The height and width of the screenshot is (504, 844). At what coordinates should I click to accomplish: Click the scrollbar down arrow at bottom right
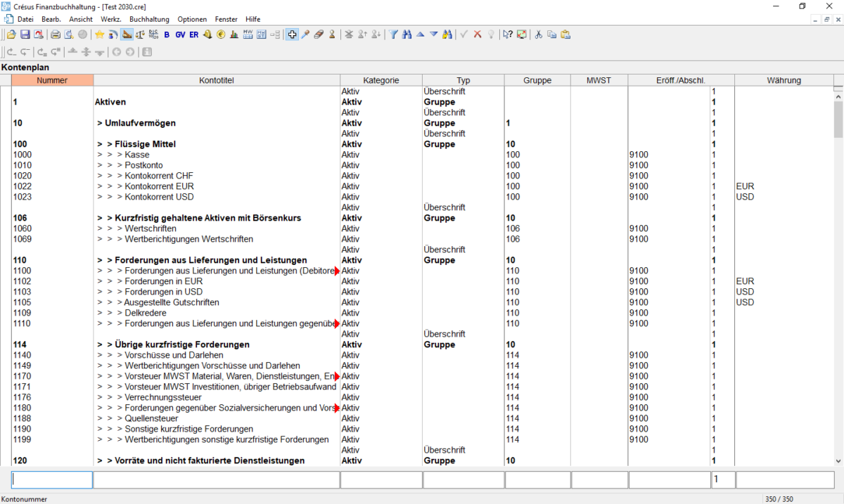click(838, 460)
